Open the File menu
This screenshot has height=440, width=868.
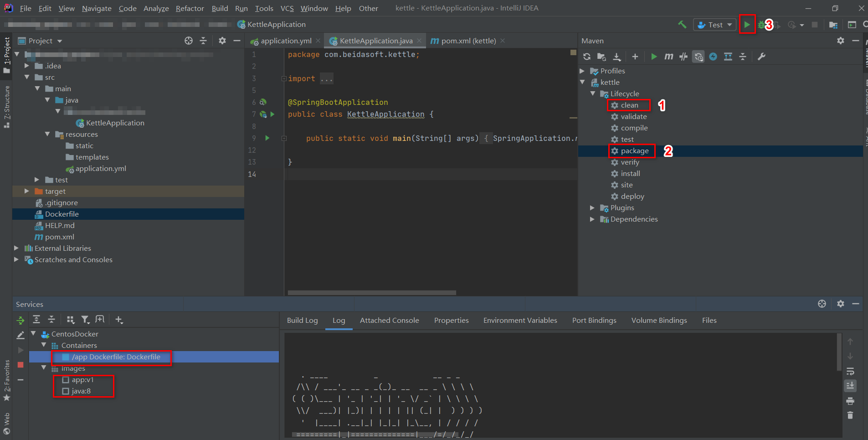pos(26,8)
